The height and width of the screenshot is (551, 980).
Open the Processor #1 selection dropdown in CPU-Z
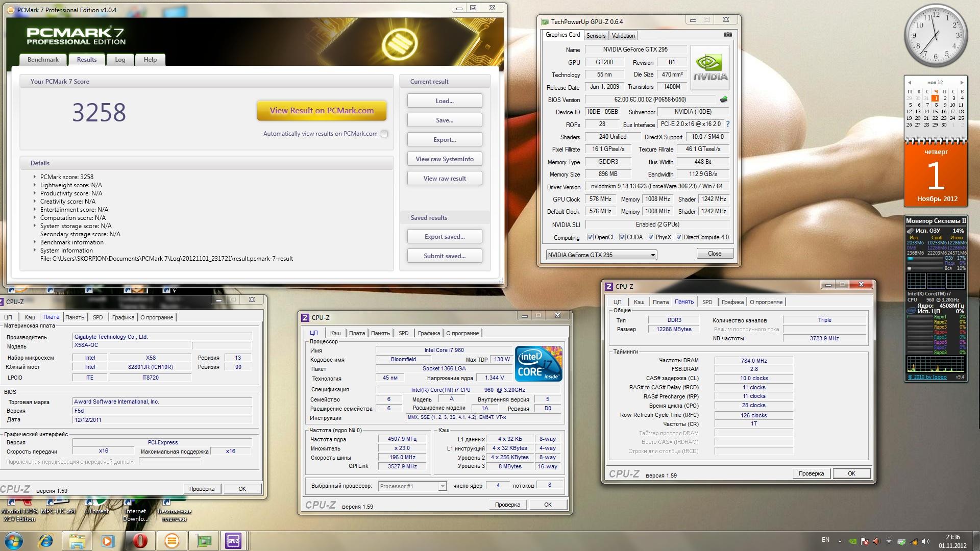412,486
